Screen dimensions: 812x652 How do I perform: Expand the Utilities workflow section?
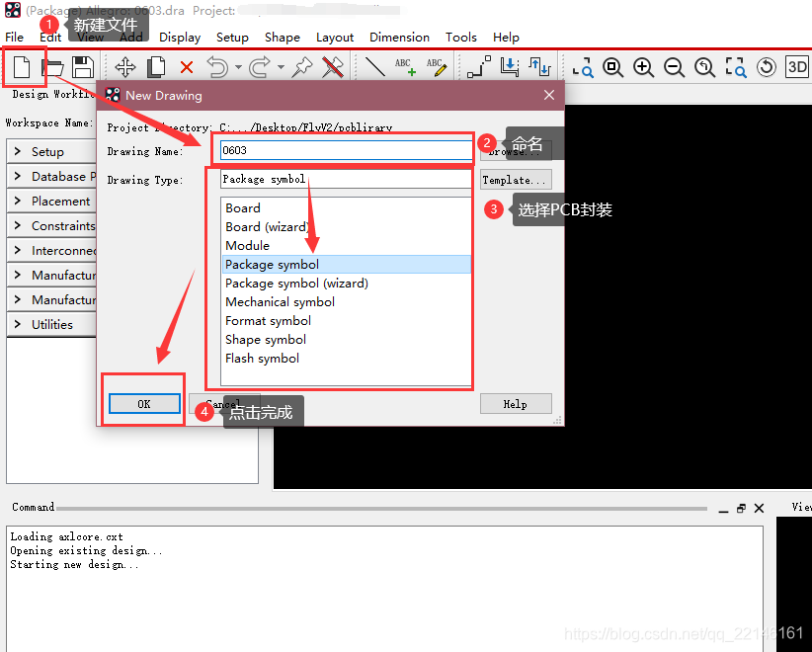pos(51,324)
